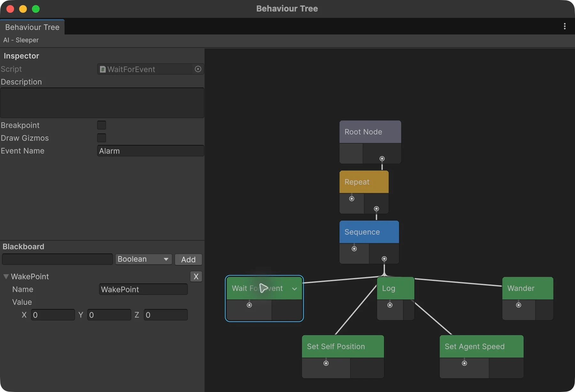
Task: Click the Blackboard panel header
Action: pos(23,246)
